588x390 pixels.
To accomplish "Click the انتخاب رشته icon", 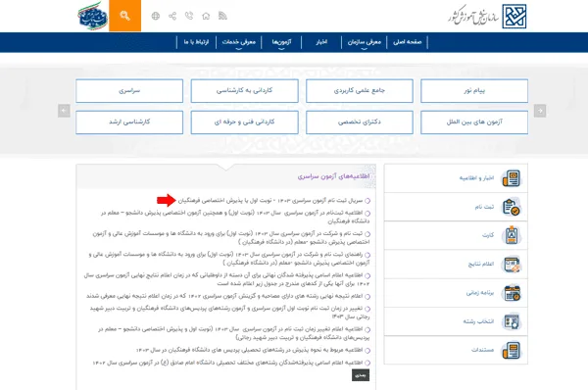I will [512, 321].
